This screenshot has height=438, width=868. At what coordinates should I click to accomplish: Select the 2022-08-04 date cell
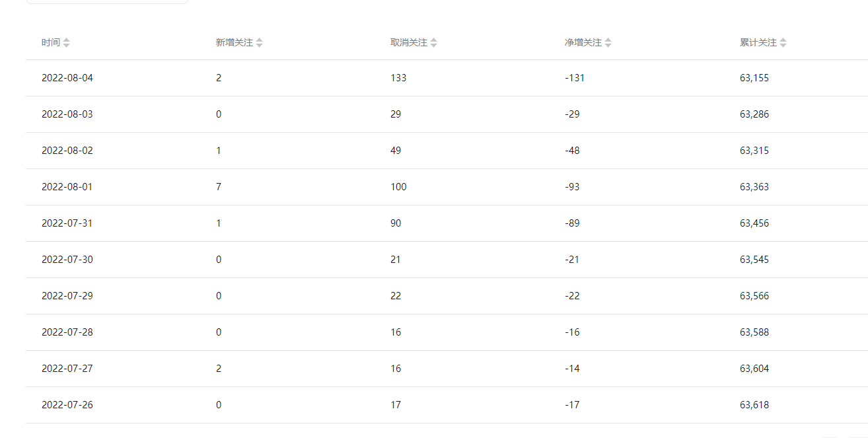[x=67, y=78]
